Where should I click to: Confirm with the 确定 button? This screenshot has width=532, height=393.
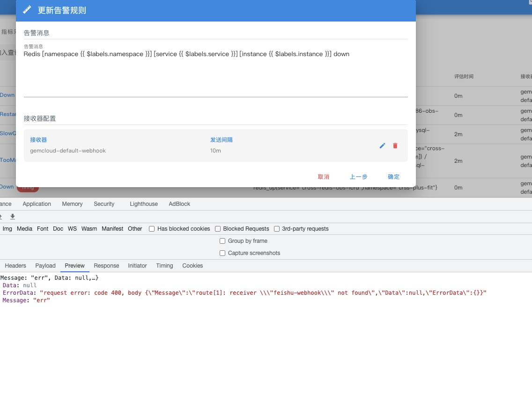(x=393, y=177)
